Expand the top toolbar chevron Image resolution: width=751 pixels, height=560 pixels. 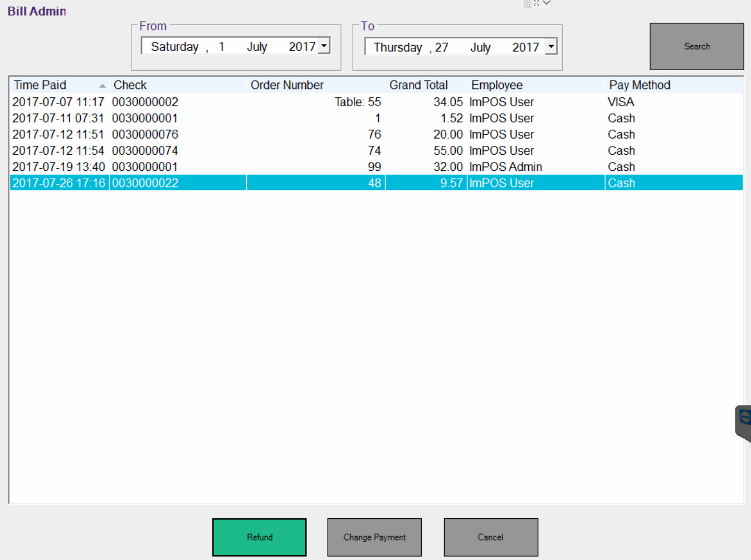547,3
